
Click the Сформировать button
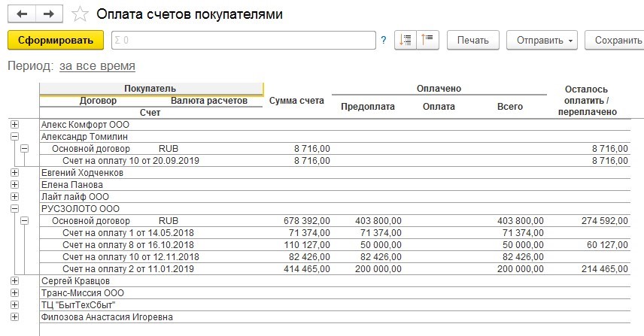(55, 40)
